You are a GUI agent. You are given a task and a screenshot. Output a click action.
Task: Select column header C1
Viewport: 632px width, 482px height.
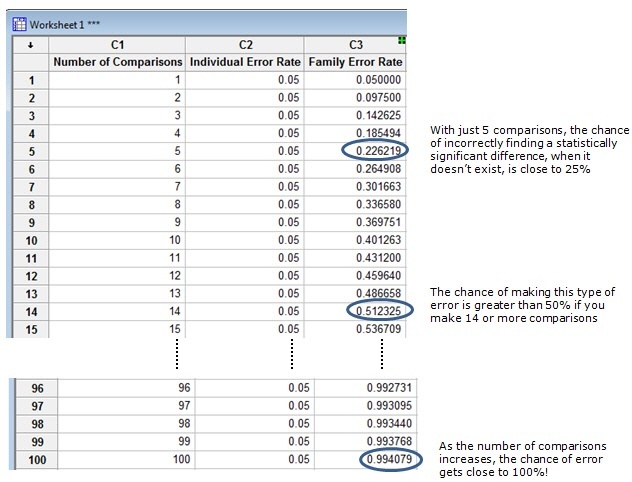click(x=118, y=44)
